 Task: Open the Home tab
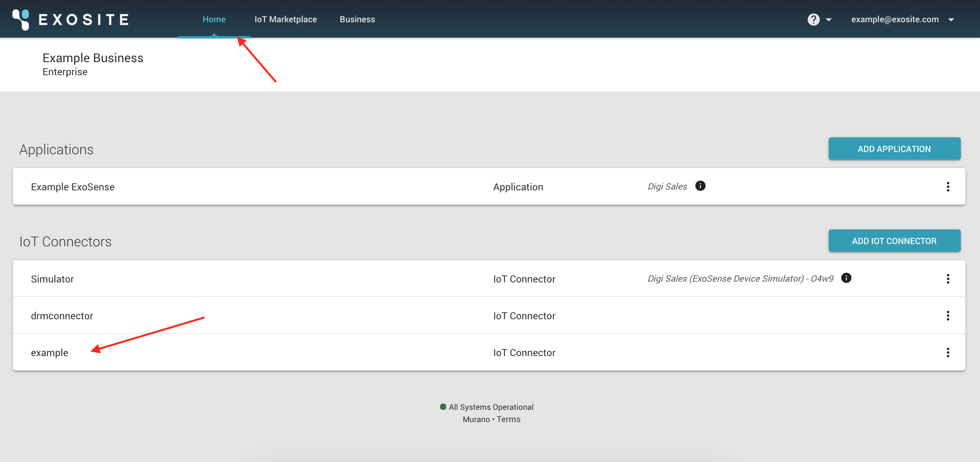coord(214,19)
